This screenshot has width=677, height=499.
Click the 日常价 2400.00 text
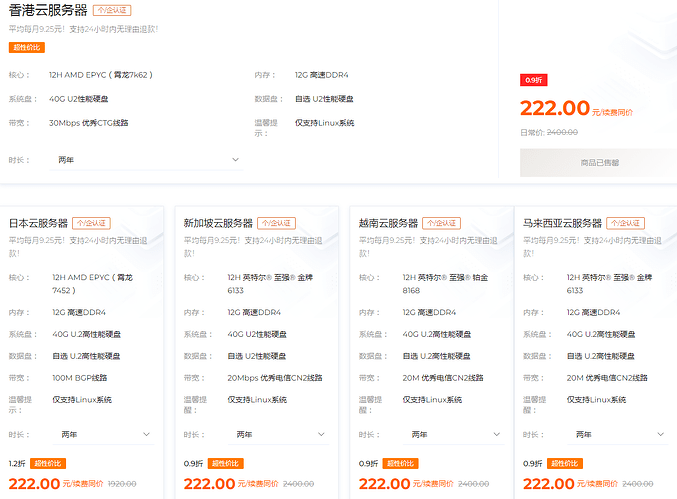tap(549, 133)
